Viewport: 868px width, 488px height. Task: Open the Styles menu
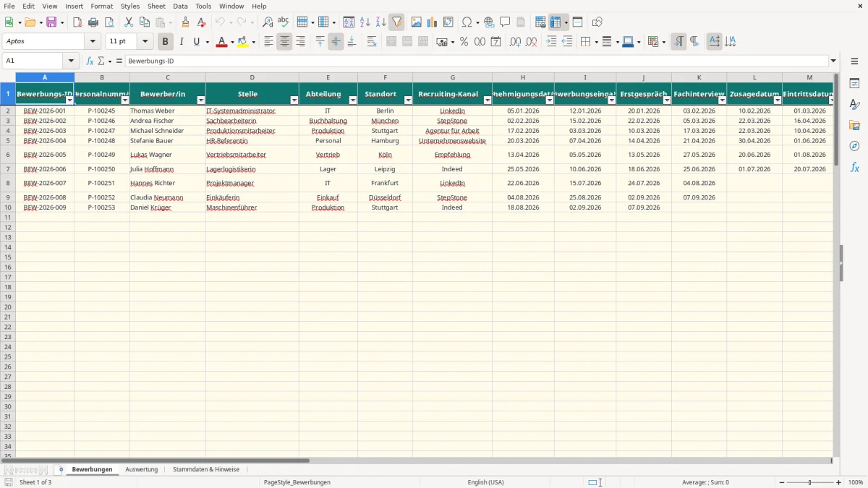pyautogui.click(x=130, y=6)
